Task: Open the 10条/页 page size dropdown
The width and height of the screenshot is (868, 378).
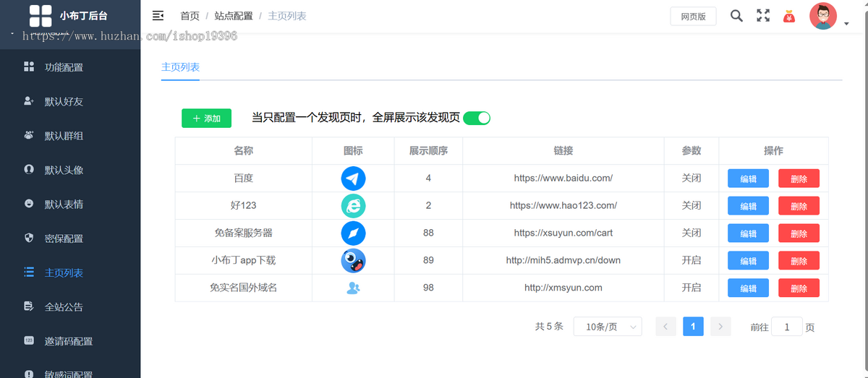Action: click(x=608, y=327)
